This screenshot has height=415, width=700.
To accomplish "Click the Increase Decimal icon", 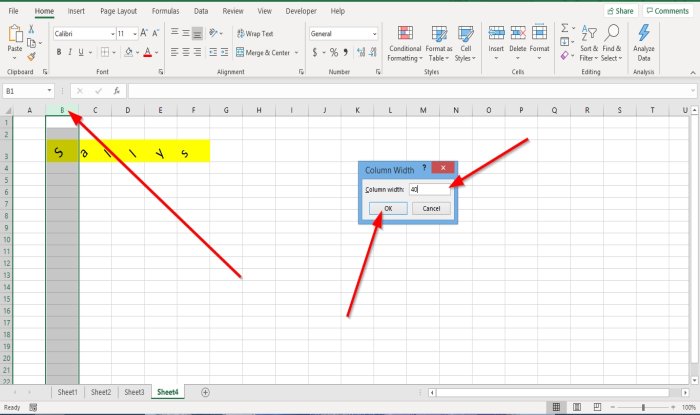I will pyautogui.click(x=361, y=53).
